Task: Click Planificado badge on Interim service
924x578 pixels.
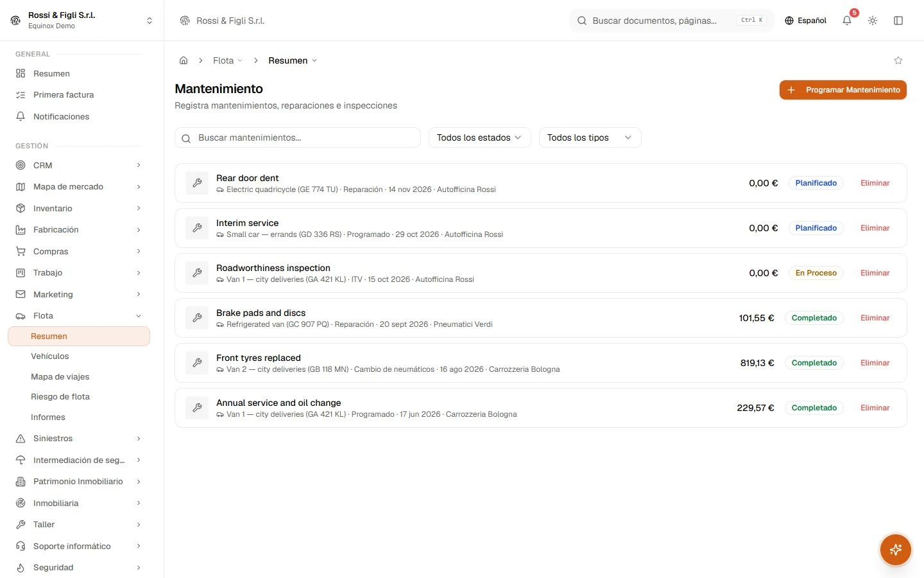Action: pyautogui.click(x=816, y=228)
